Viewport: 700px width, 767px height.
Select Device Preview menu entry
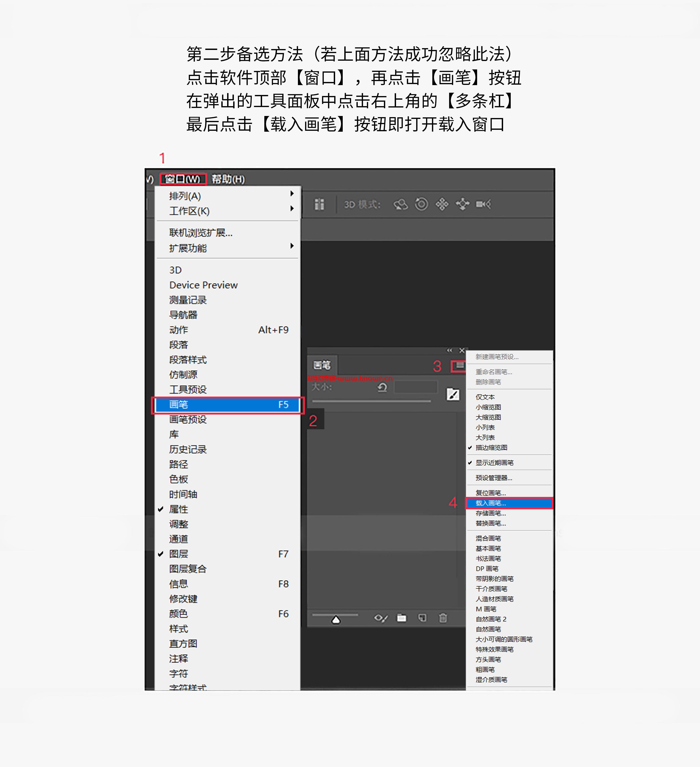click(228, 285)
